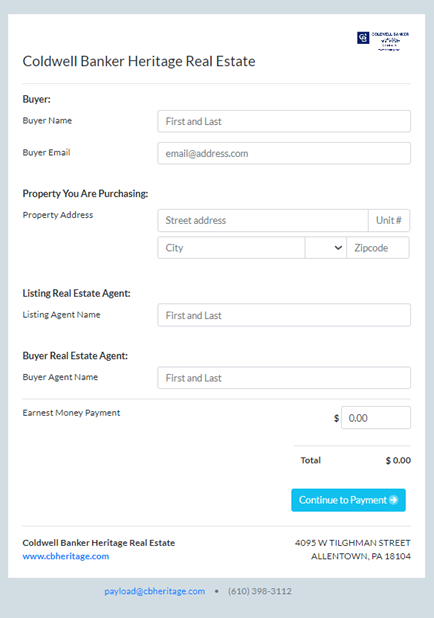
Task: Click the Coldwell Banker Heritage Real Estate heading
Action: (x=139, y=61)
